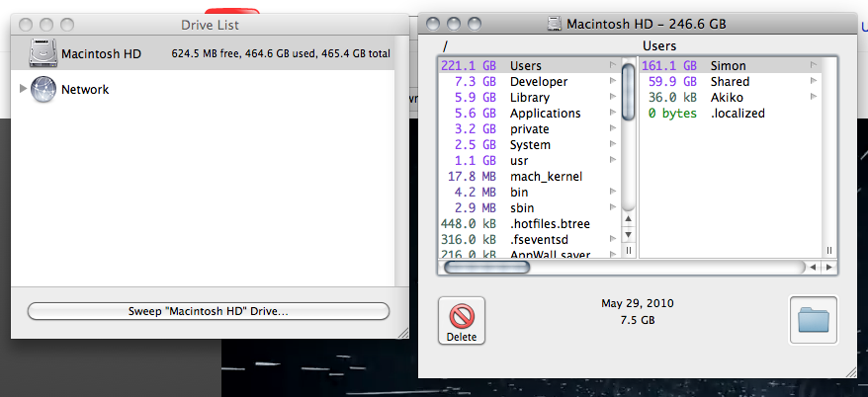This screenshot has height=397, width=868.
Task: Click the 161.1 GB size of Simon
Action: coord(668,66)
